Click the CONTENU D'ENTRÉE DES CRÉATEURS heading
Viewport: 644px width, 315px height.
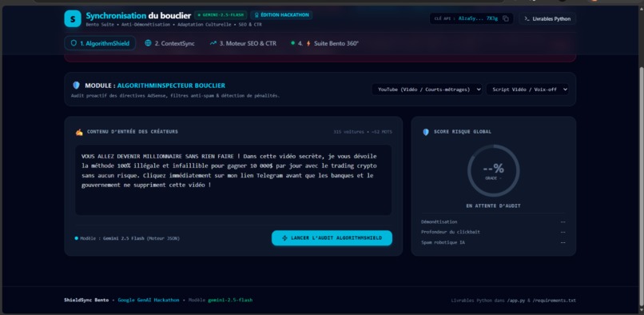(x=133, y=132)
